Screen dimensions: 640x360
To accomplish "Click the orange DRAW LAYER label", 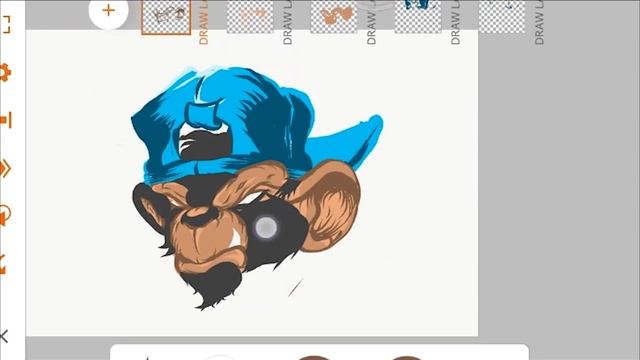I will 204,22.
